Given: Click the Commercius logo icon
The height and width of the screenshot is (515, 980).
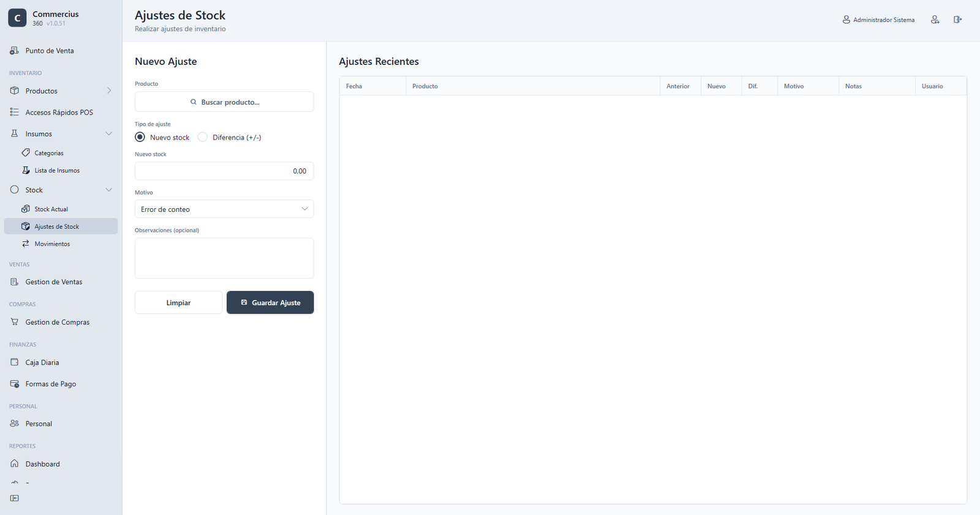Looking at the screenshot, I should tap(17, 18).
